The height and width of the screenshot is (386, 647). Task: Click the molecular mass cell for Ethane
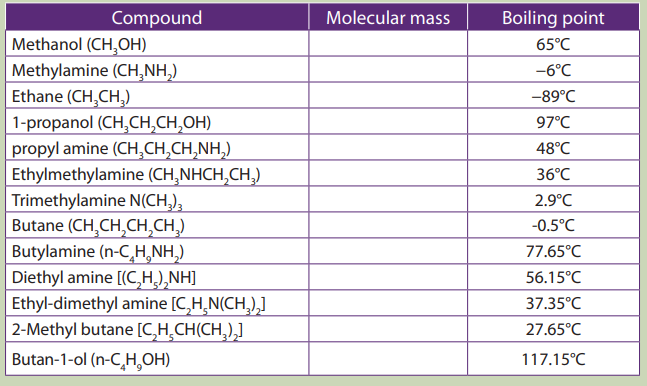[388, 95]
